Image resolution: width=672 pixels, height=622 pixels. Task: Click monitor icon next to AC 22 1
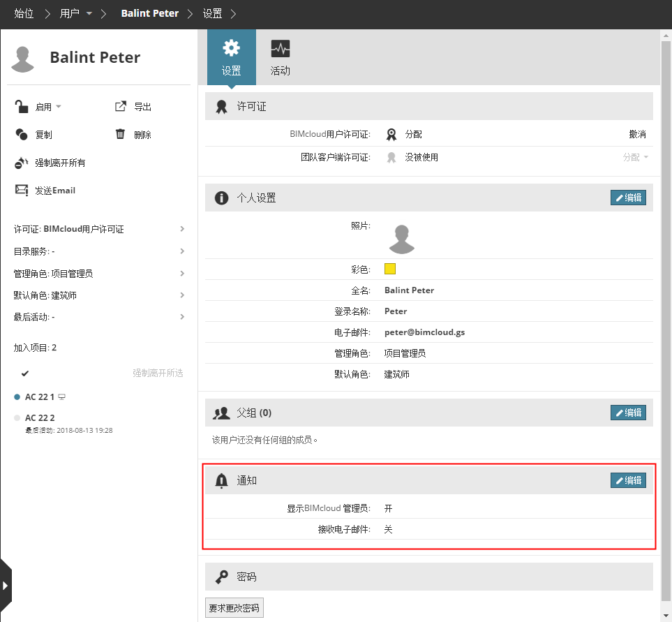[61, 397]
